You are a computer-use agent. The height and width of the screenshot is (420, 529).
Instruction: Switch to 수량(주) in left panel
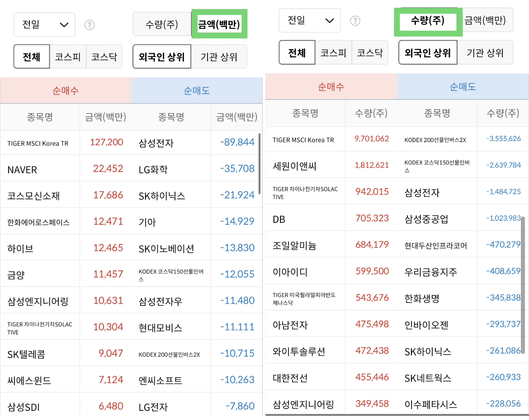tap(162, 24)
